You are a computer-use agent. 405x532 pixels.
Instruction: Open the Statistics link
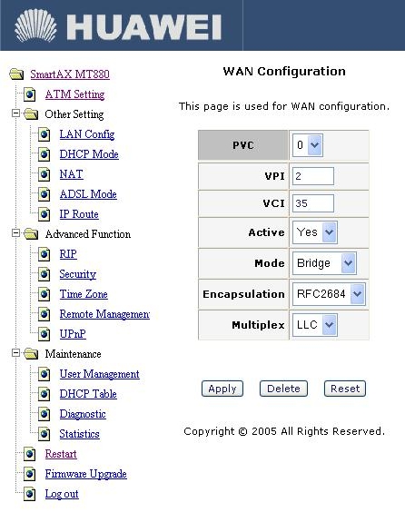79,434
